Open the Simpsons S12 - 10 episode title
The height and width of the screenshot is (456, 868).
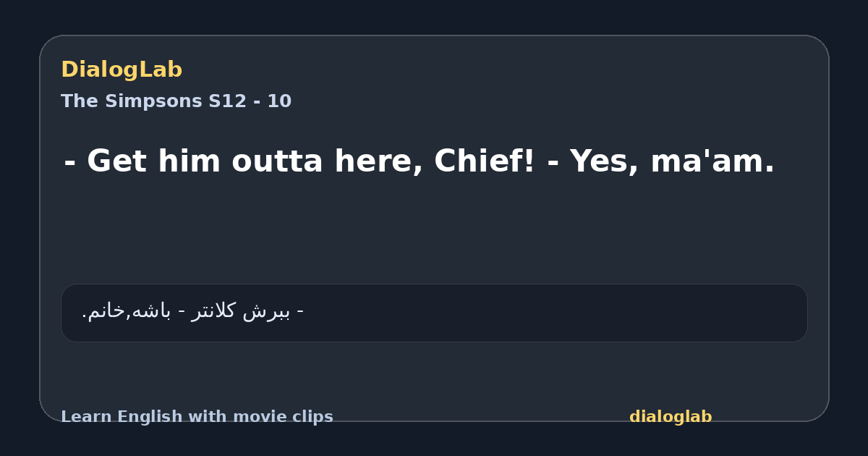[x=176, y=101]
